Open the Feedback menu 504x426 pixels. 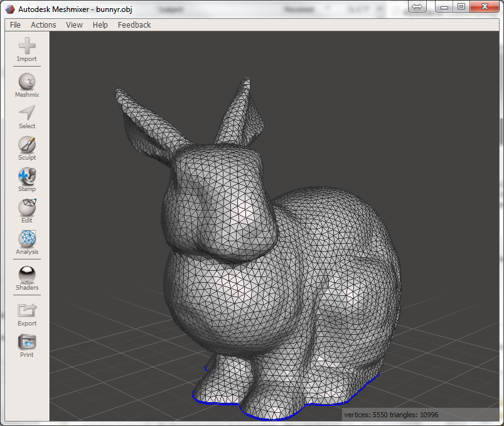[x=133, y=25]
